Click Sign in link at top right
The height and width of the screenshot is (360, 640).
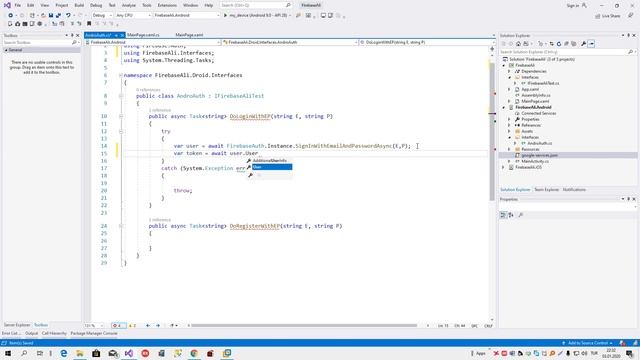point(573,5)
